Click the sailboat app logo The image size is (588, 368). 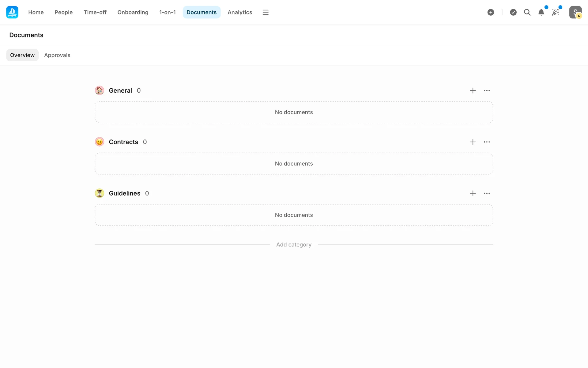point(12,12)
